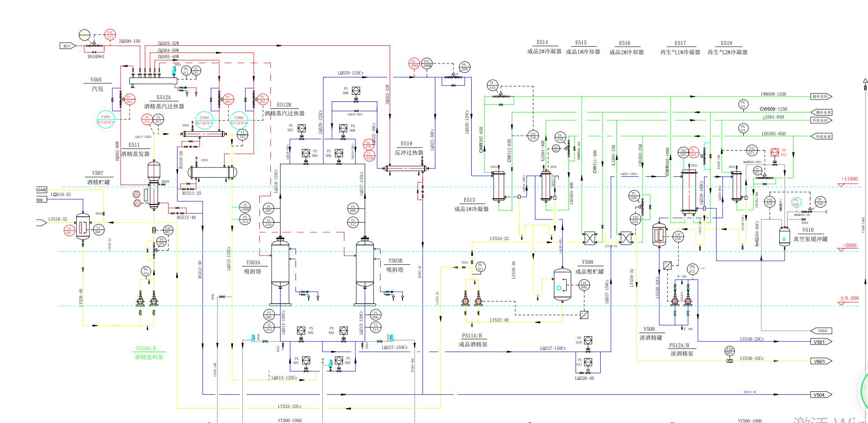Image resolution: width=868 pixels, height=423 pixels.
Task: Click the PV 003 valve tag bubble
Action: tap(262, 99)
